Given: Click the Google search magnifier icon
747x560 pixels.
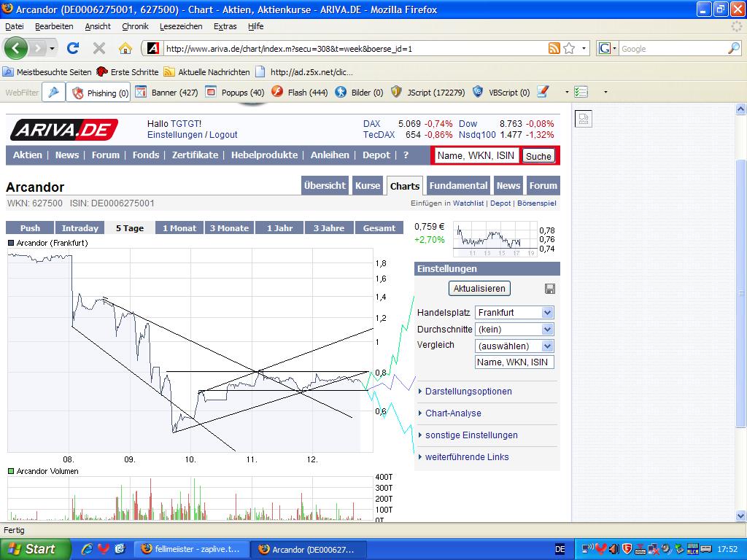Looking at the screenshot, I should click(734, 48).
